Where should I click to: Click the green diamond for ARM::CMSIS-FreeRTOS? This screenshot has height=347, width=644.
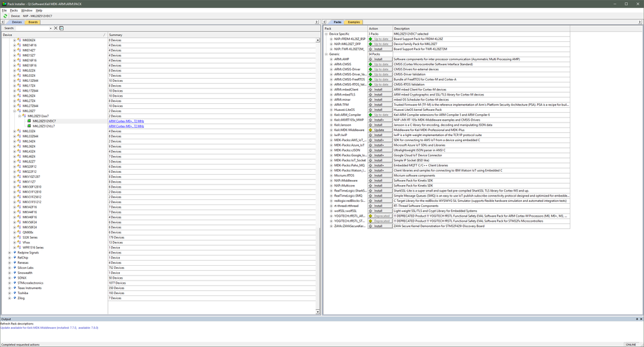pos(370,79)
